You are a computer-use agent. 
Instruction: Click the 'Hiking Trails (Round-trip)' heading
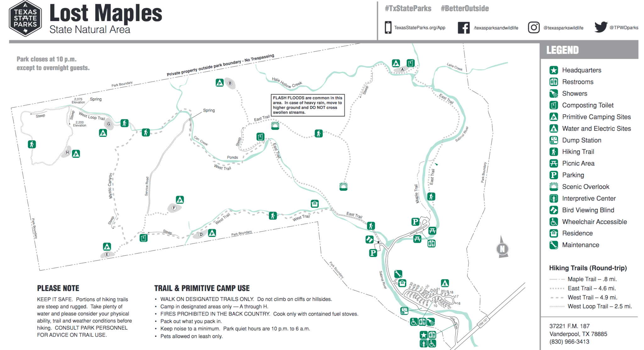pyautogui.click(x=588, y=268)
